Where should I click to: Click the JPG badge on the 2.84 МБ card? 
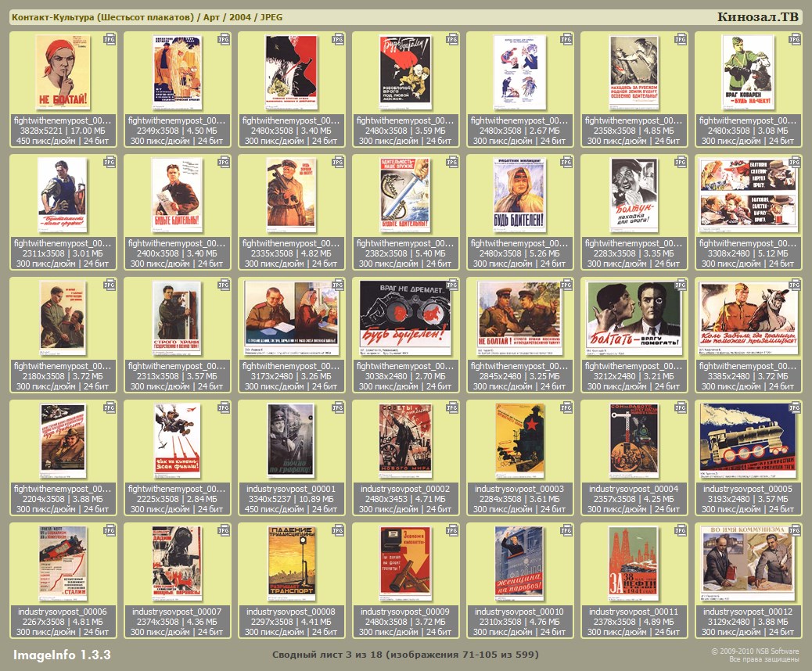pyautogui.click(x=224, y=408)
